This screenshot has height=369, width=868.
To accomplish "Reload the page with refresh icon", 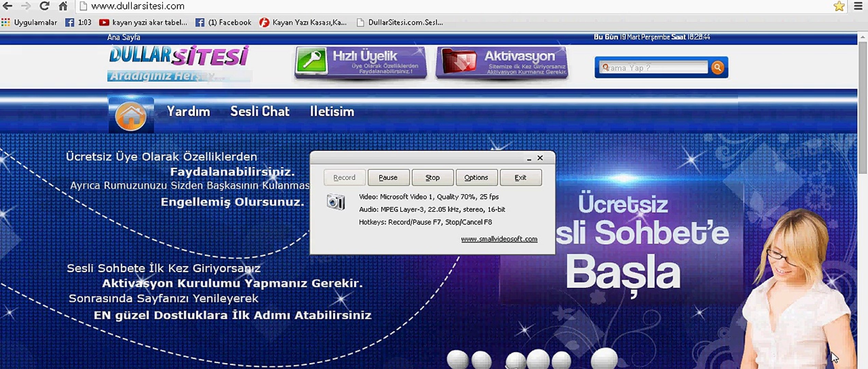I will click(x=44, y=6).
